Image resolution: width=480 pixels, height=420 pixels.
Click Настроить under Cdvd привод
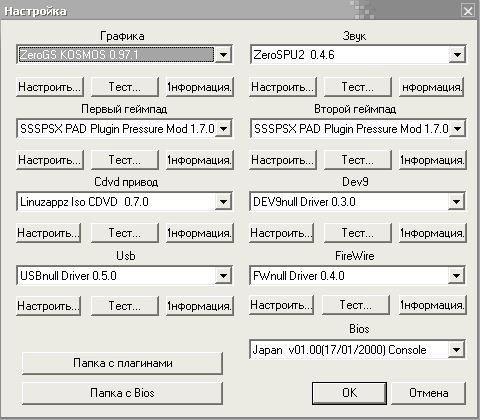pos(49,233)
